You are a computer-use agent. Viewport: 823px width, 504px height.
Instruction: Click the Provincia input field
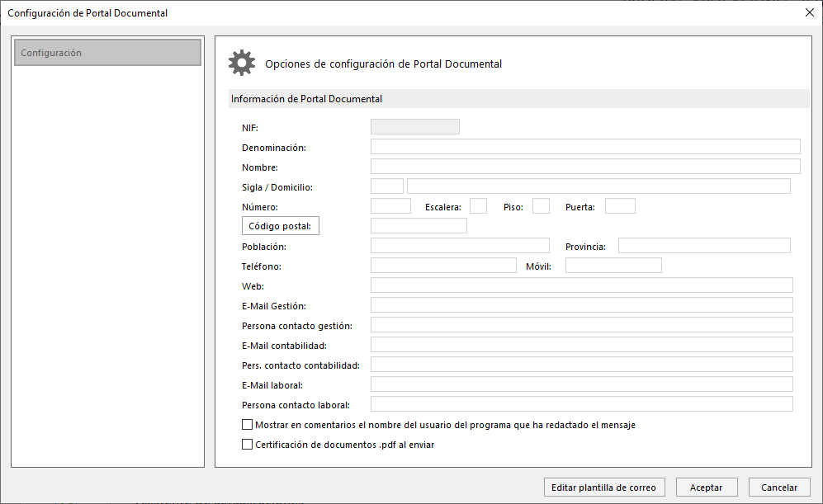coord(704,246)
